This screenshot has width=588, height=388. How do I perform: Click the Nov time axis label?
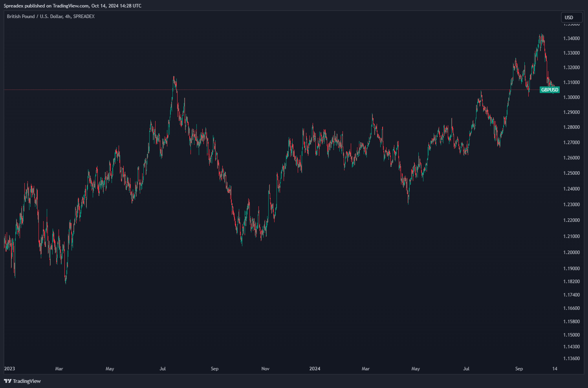click(266, 369)
